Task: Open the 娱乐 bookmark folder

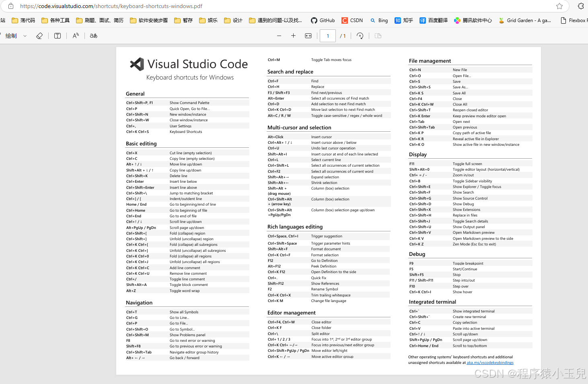Action: pyautogui.click(x=208, y=20)
